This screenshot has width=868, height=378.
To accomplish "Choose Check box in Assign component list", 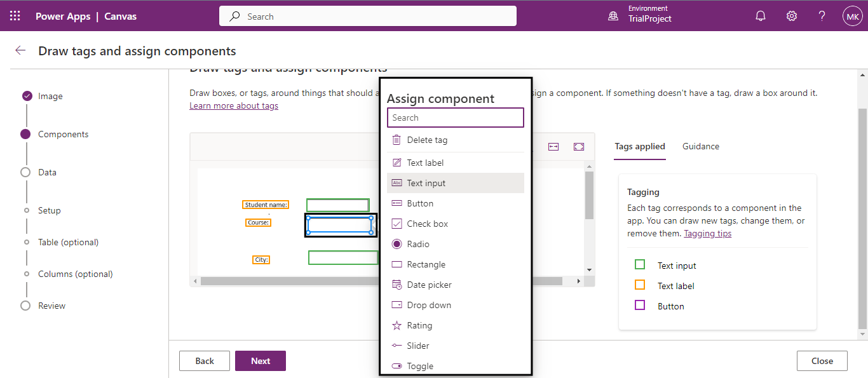I will coord(427,224).
